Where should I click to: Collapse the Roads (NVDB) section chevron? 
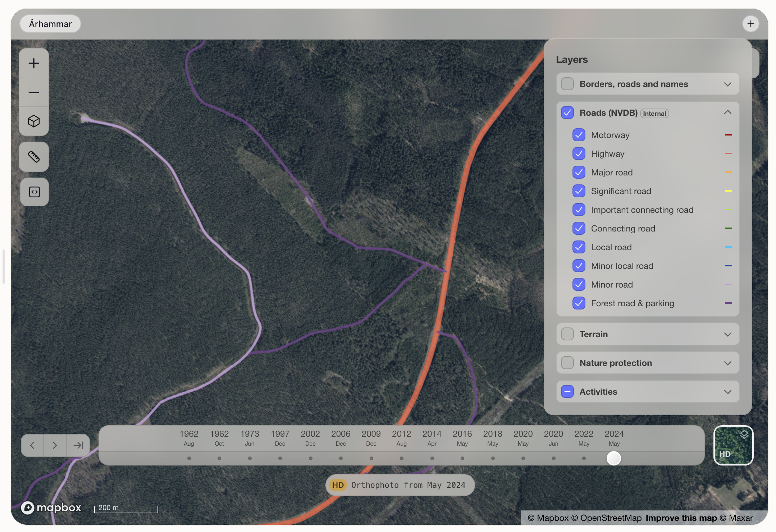728,112
